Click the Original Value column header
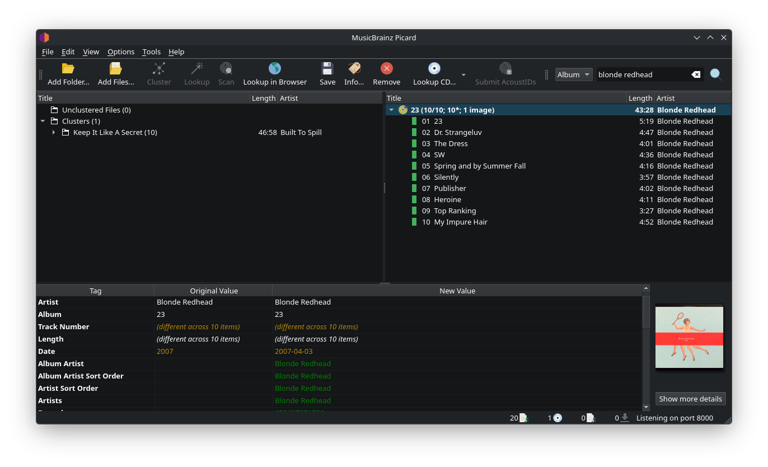The height and width of the screenshot is (467, 768). pos(214,291)
